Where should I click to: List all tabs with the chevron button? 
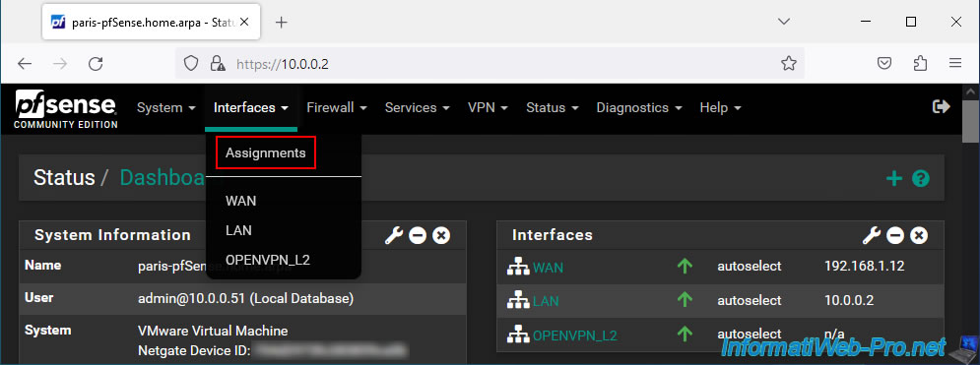tap(784, 22)
